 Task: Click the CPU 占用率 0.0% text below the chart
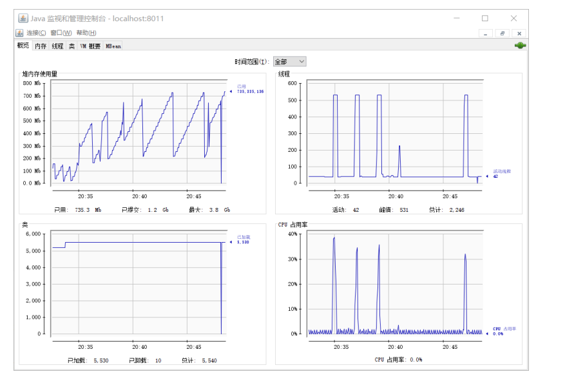[398, 360]
